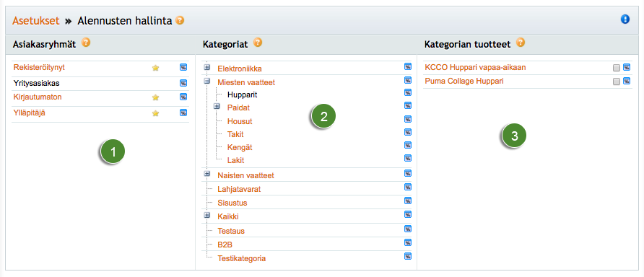Select Takit subcategory
The image size is (644, 277).
[235, 134]
